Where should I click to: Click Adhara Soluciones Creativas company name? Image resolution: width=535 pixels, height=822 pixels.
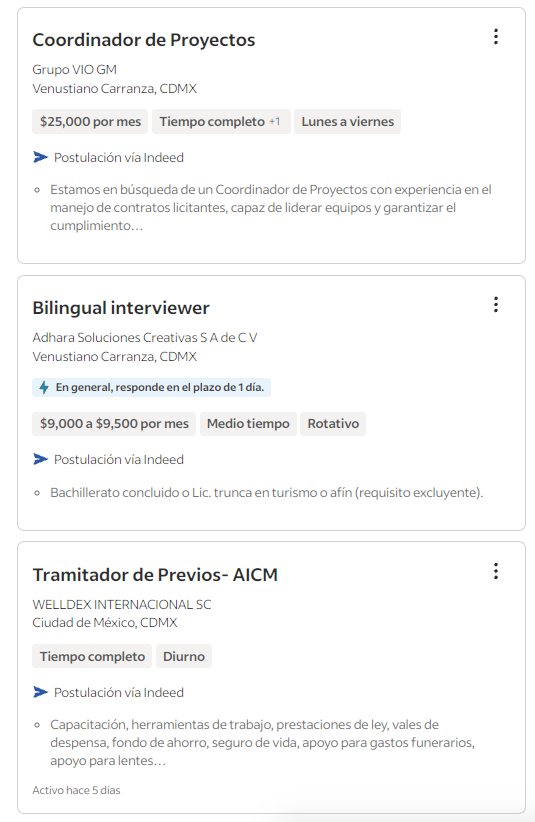coord(145,338)
